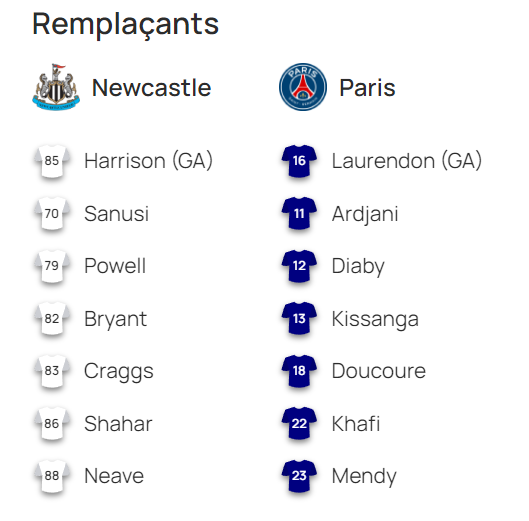Select Newcastle substitute Powell
The image size is (529, 521).
tap(115, 266)
